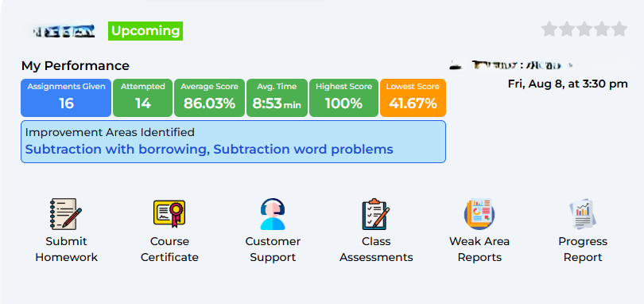The width and height of the screenshot is (644, 304).
Task: Click the orange Lowest Score 41.67% tile
Action: tap(413, 98)
